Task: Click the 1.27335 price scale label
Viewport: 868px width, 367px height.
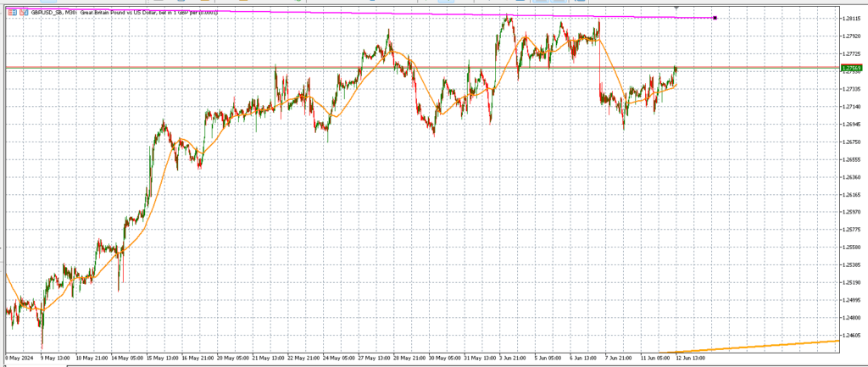Action: (x=851, y=88)
